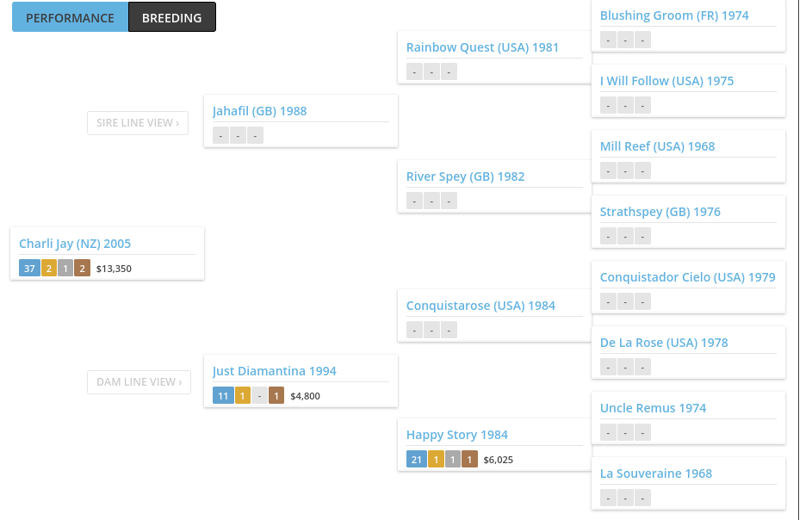Click Happy Story's blue 21 starts badge

[x=417, y=460]
